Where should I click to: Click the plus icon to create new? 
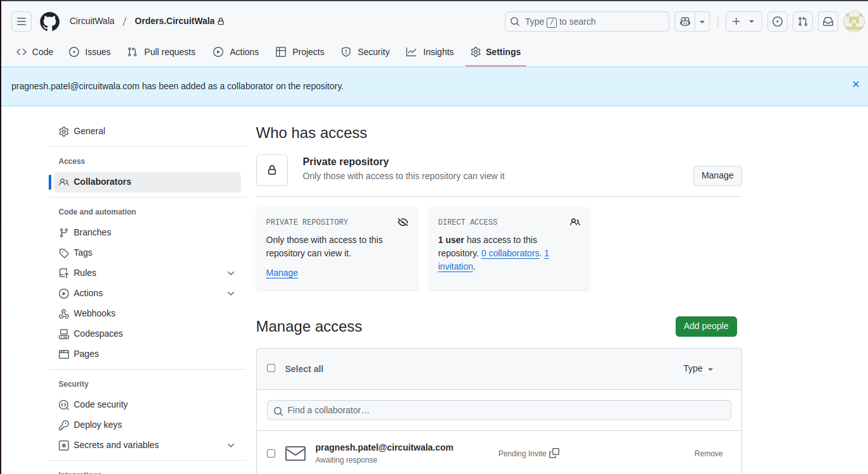pos(736,22)
